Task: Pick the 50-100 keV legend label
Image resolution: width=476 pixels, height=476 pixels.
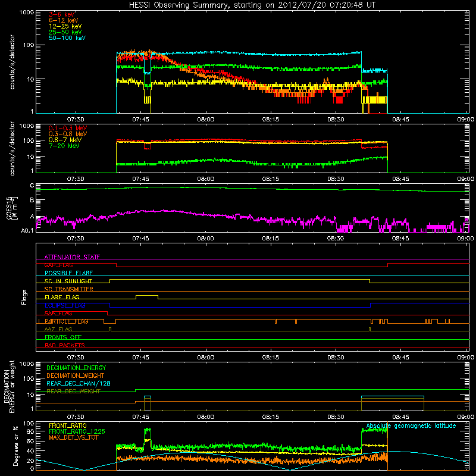Action: pos(67,38)
